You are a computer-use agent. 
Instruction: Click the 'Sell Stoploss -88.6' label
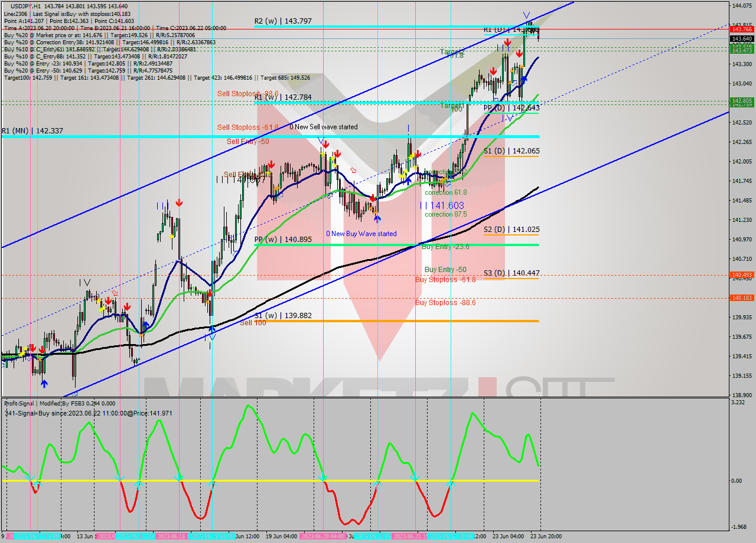[x=247, y=93]
